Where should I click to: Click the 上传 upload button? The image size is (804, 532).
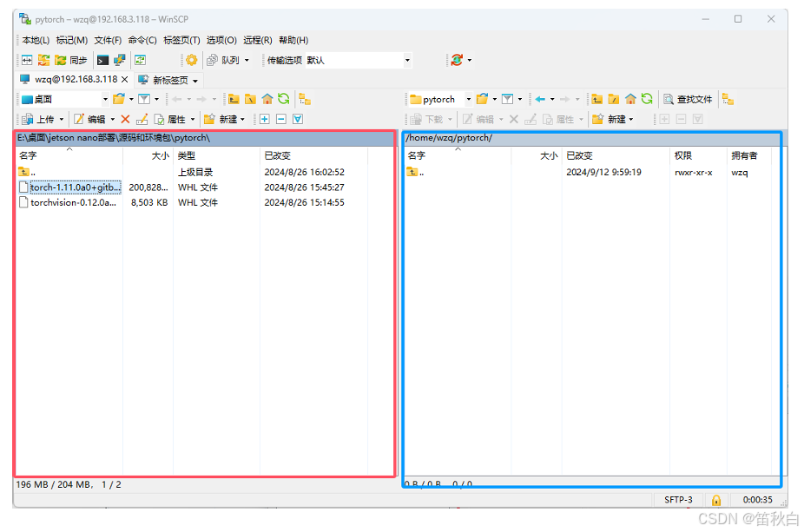(38, 120)
